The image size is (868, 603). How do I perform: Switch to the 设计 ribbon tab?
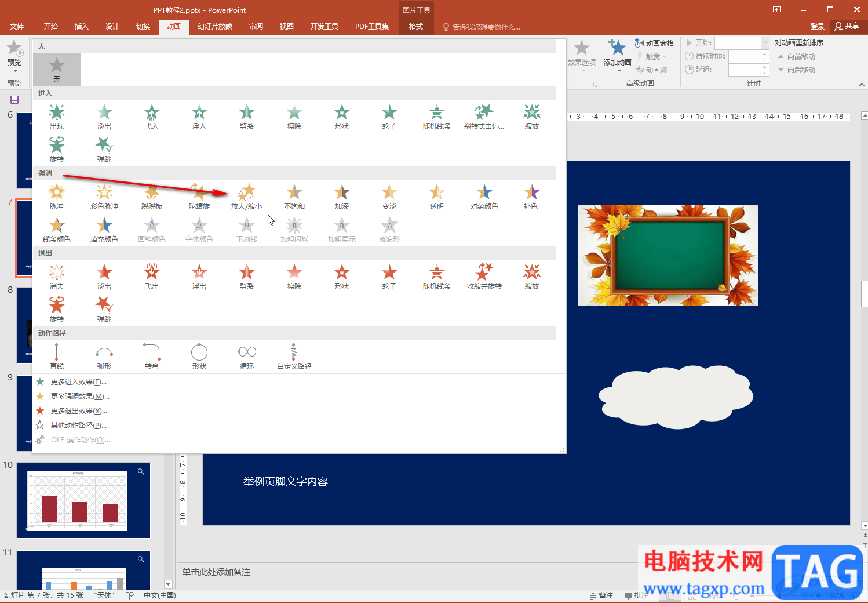(x=112, y=27)
